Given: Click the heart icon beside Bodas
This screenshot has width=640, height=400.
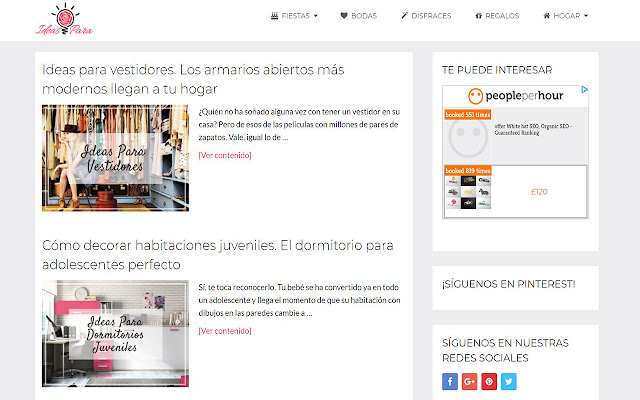Looking at the screenshot, I should click(x=344, y=16).
